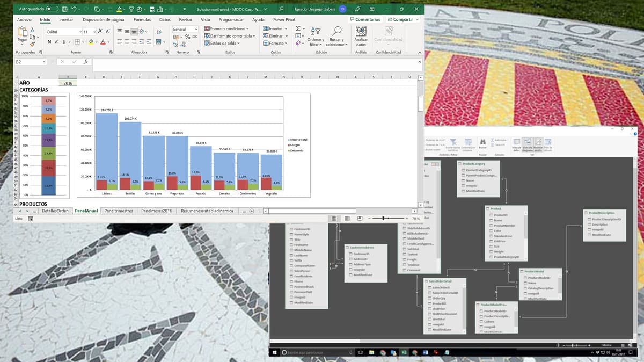644x362 pixels.
Task: Click the Eliminar cells button
Action: [x=275, y=36]
